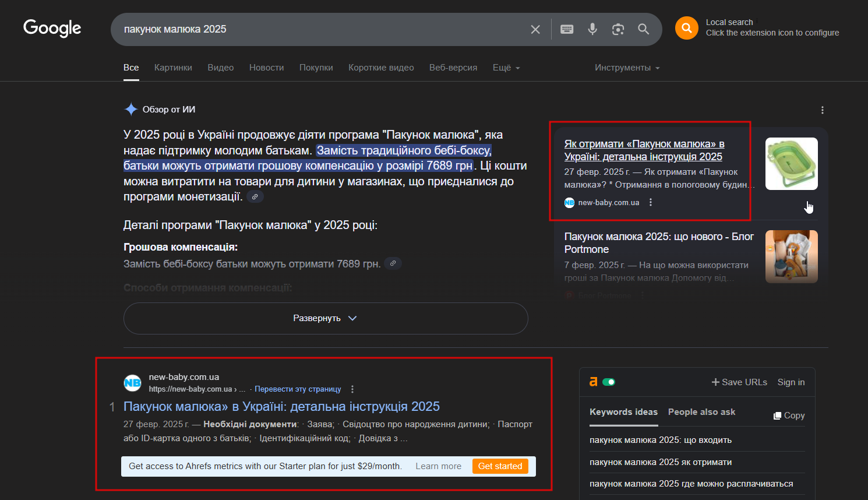Start voice search with the microphone icon
The height and width of the screenshot is (500, 868).
tap(592, 29)
